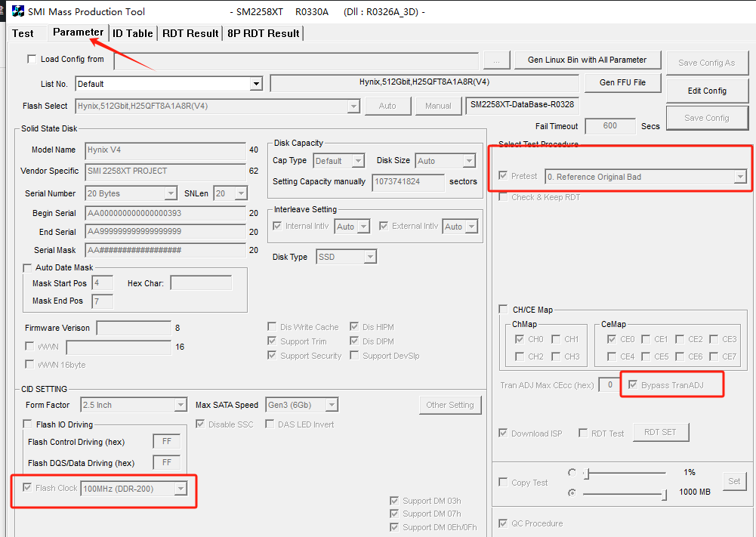Viewport: 756px width, 537px height.
Task: Click the Hex Char input field
Action: 201,283
